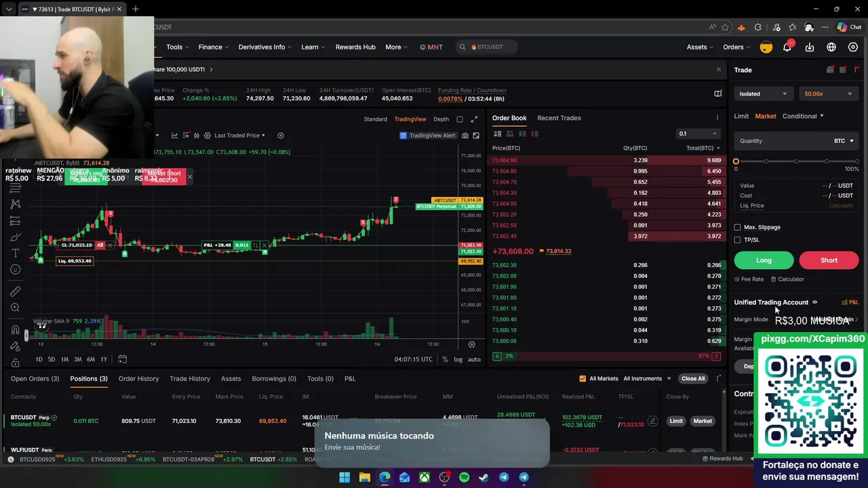Select the Text drawing tool
868x488 pixels.
coord(15,253)
